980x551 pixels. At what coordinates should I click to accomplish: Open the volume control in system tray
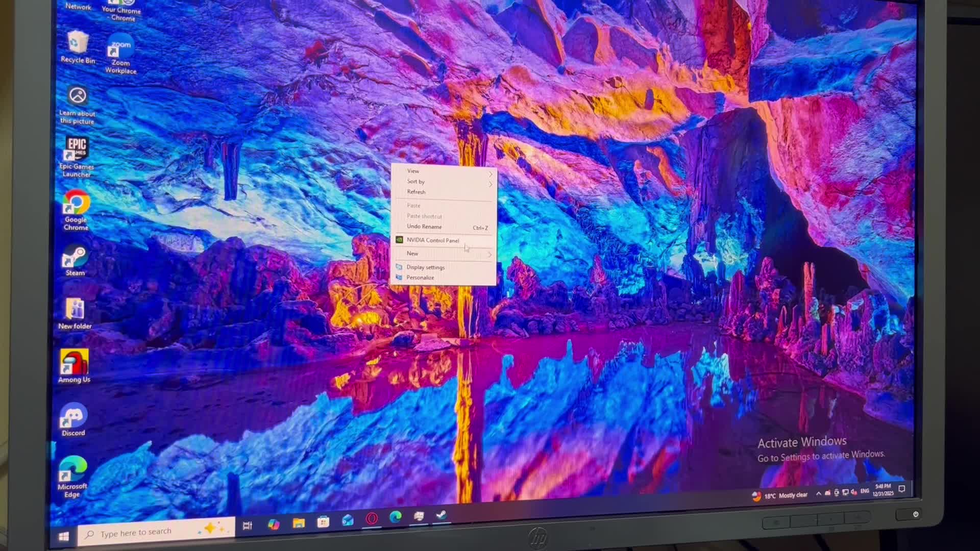coord(854,492)
